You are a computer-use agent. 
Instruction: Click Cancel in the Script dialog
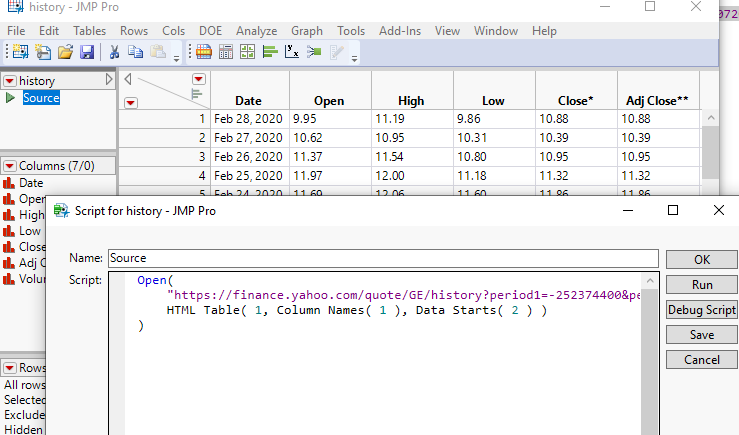[702, 360]
